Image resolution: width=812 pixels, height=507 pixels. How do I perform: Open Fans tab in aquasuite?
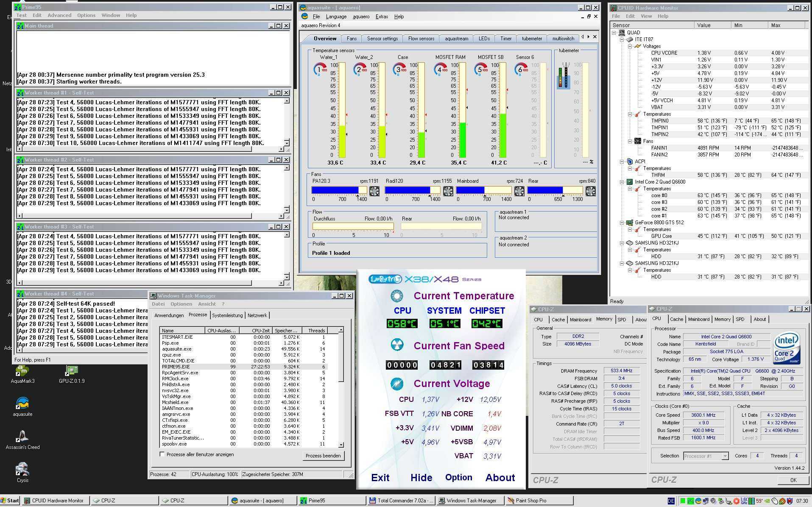tap(352, 39)
